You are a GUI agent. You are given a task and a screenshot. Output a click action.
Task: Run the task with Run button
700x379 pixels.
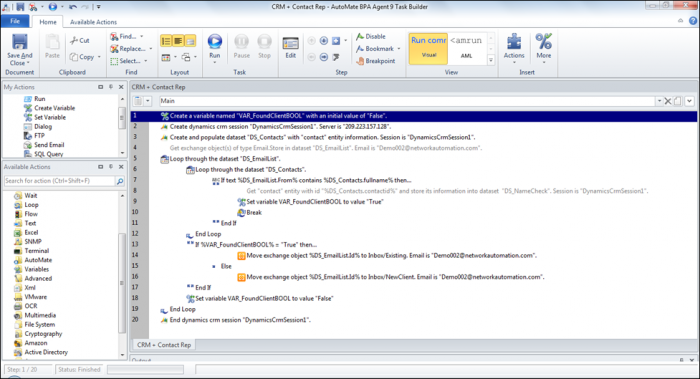pyautogui.click(x=215, y=46)
